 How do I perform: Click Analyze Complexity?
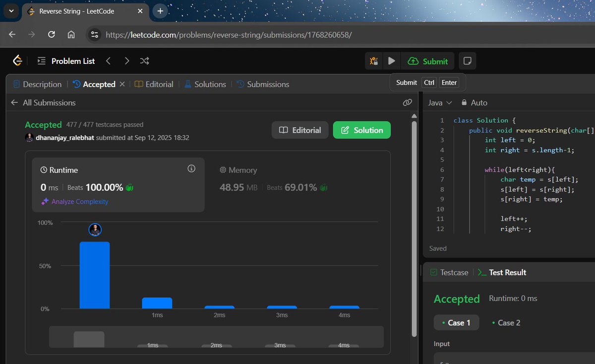[74, 202]
